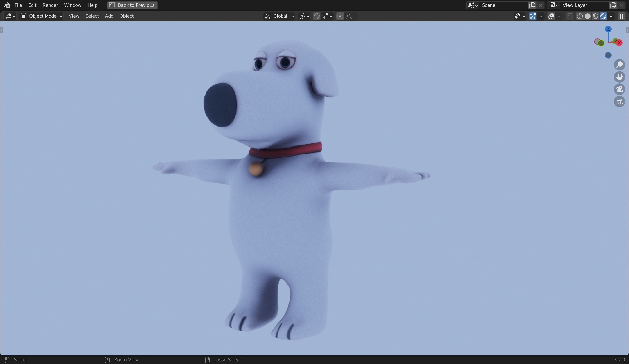Open the overlays options dropdown
This screenshot has width=629, height=364.
click(559, 16)
